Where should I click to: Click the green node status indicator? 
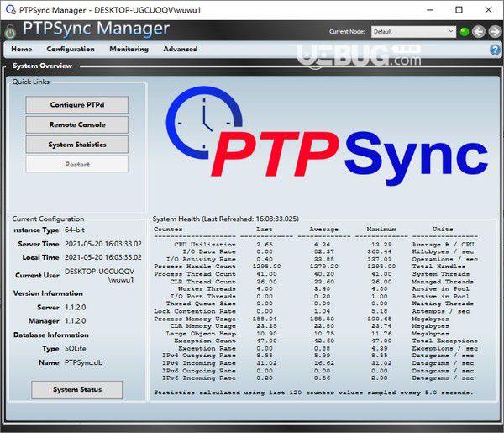click(x=465, y=31)
